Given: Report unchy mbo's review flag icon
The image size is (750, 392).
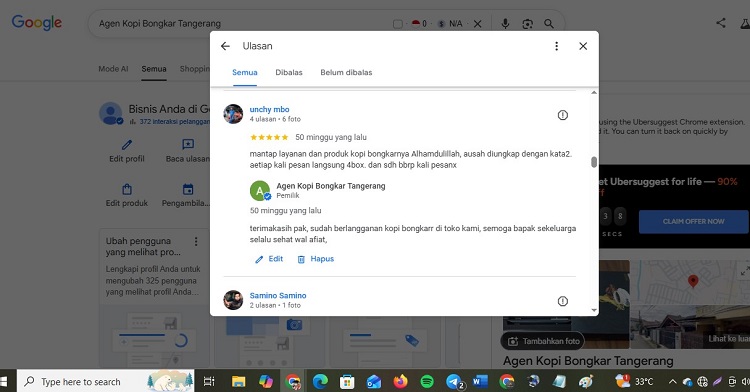Looking at the screenshot, I should (562, 115).
